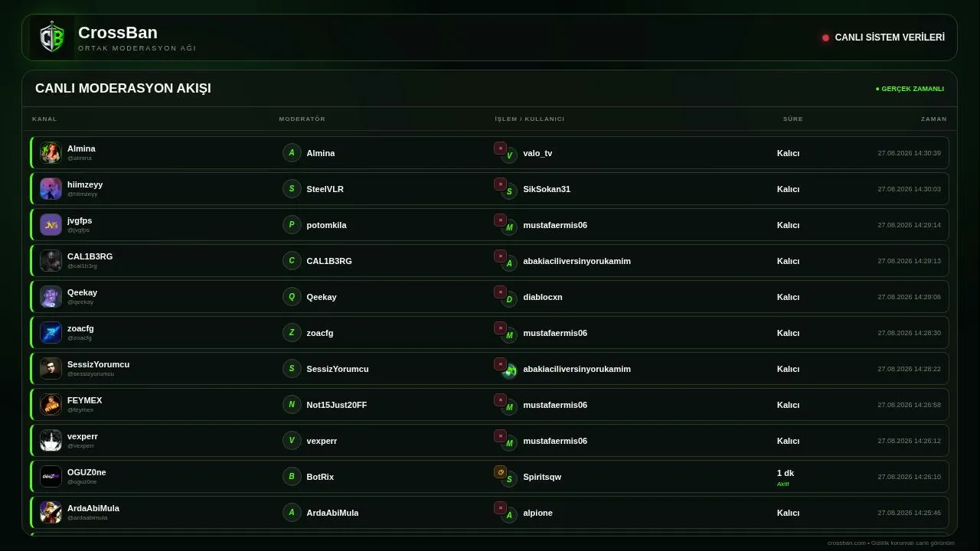The image size is (980, 551).
Task: Click the BotRix moderator B badge
Action: 292,477
